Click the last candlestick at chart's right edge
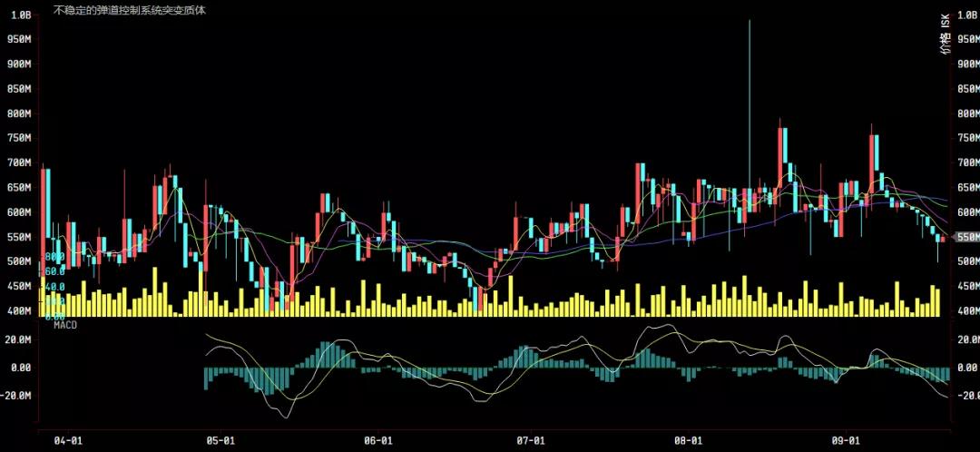The image size is (980, 452). 943,240
